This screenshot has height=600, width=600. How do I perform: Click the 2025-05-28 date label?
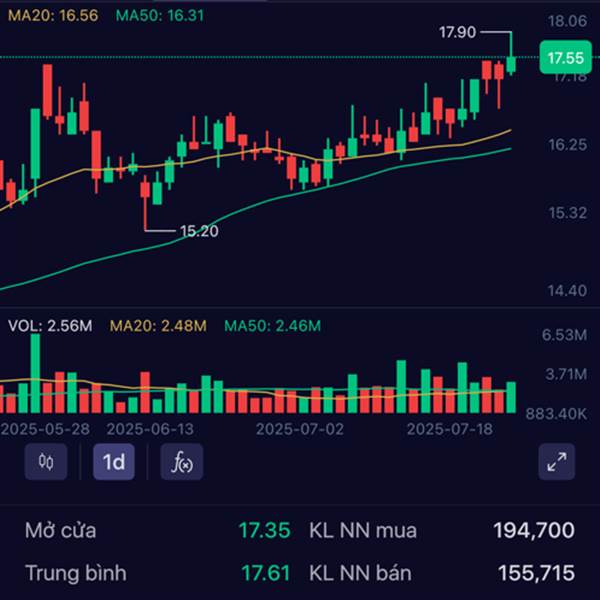[x=45, y=429]
